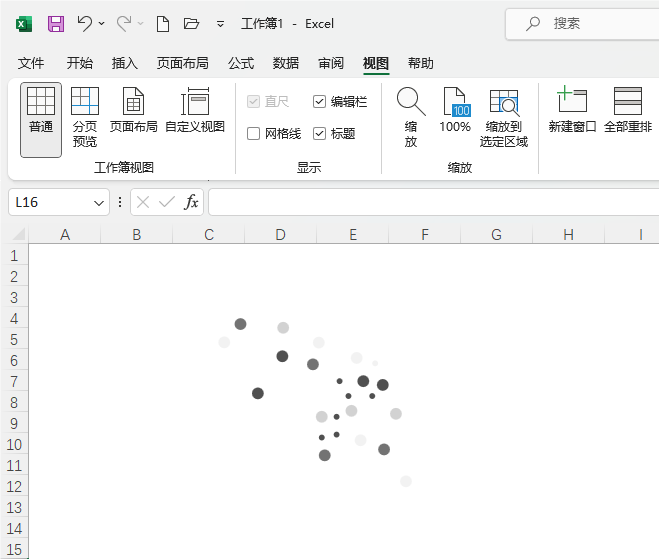Open the 帮助 tab
This screenshot has width=659, height=559.
click(x=421, y=63)
